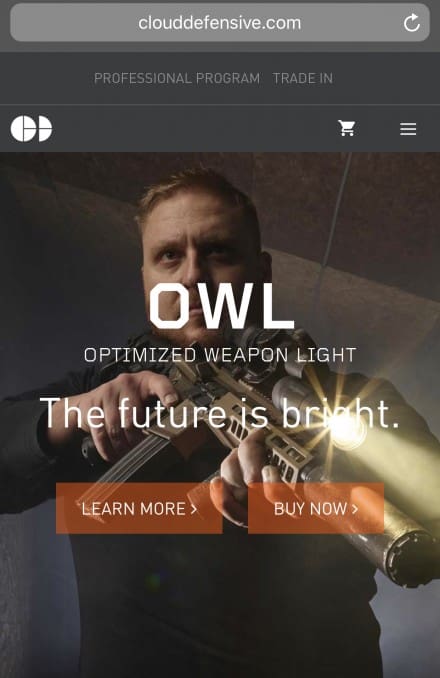
Task: Open the Professional Program link
Action: click(177, 78)
